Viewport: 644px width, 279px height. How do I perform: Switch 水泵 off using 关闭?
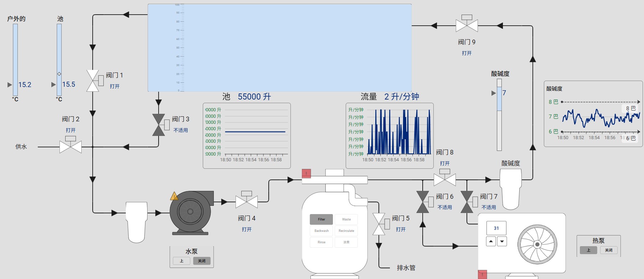(x=202, y=261)
